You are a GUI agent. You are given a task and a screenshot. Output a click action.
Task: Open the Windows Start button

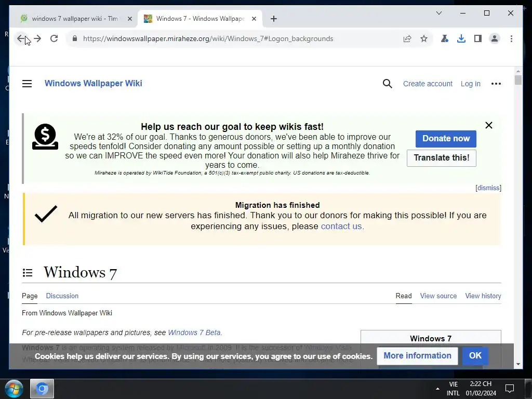[x=14, y=389]
